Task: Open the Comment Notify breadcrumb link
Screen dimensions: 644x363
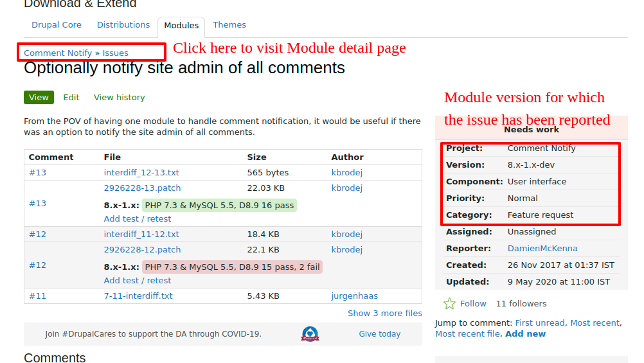Action: (x=58, y=53)
